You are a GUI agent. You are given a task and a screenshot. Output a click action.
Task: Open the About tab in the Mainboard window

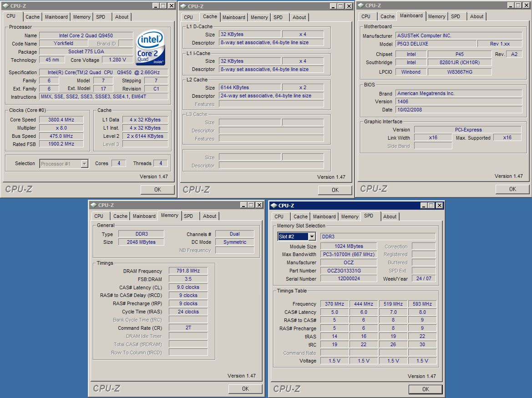[476, 16]
